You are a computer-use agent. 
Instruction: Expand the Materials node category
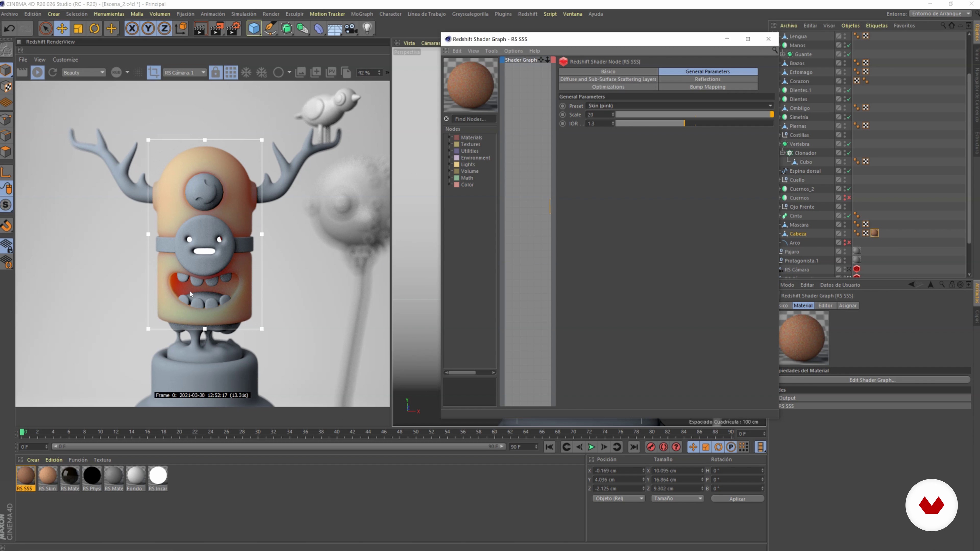click(x=449, y=137)
